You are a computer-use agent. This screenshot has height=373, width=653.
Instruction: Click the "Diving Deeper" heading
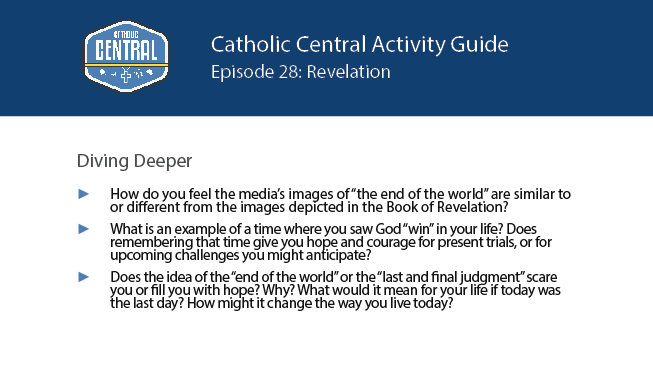click(x=134, y=161)
